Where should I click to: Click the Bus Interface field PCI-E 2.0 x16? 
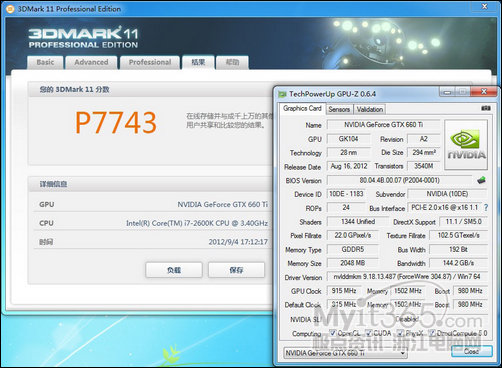coord(444,208)
